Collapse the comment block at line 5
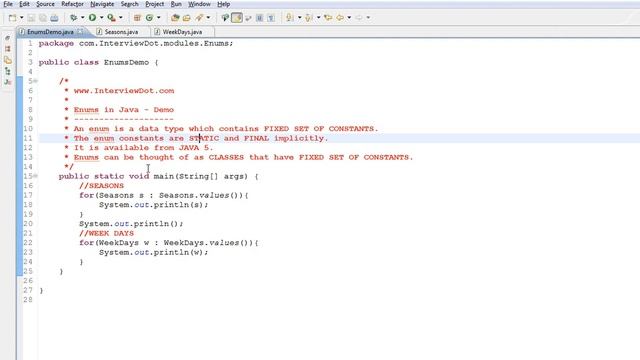Viewport: 640px width, 360px height. 36,81
